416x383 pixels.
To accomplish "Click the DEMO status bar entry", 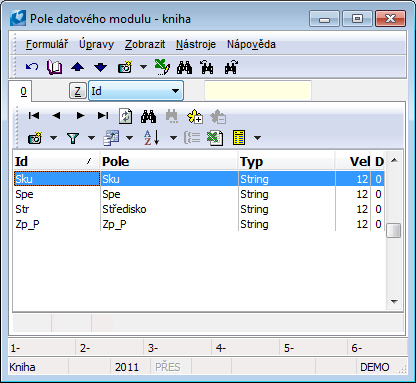I will tap(375, 367).
